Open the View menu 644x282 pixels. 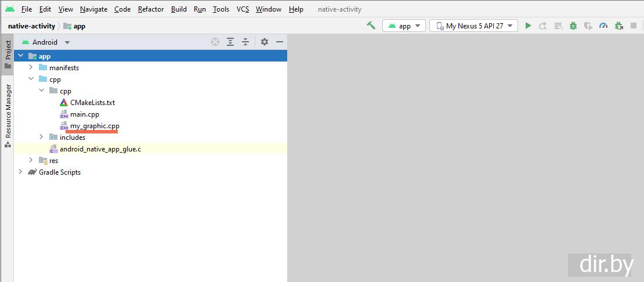(66, 9)
